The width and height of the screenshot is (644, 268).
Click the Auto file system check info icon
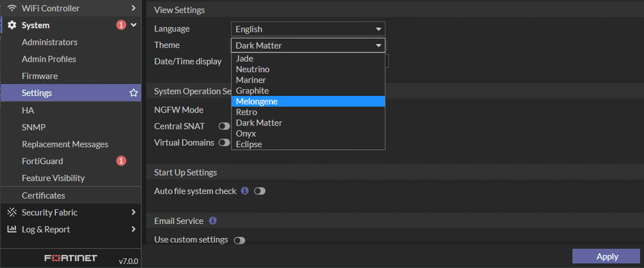coord(245,191)
